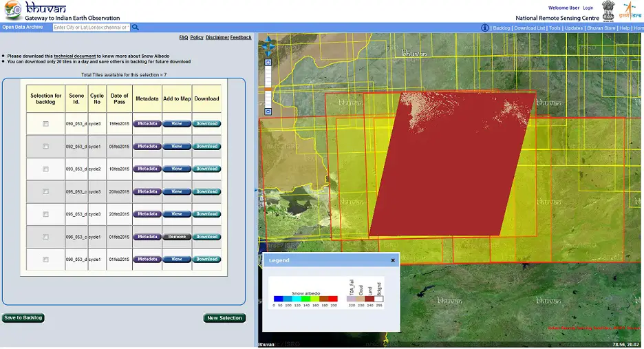
Task: Select backlog checkbox for 10feb2015 pass
Action: [45, 169]
